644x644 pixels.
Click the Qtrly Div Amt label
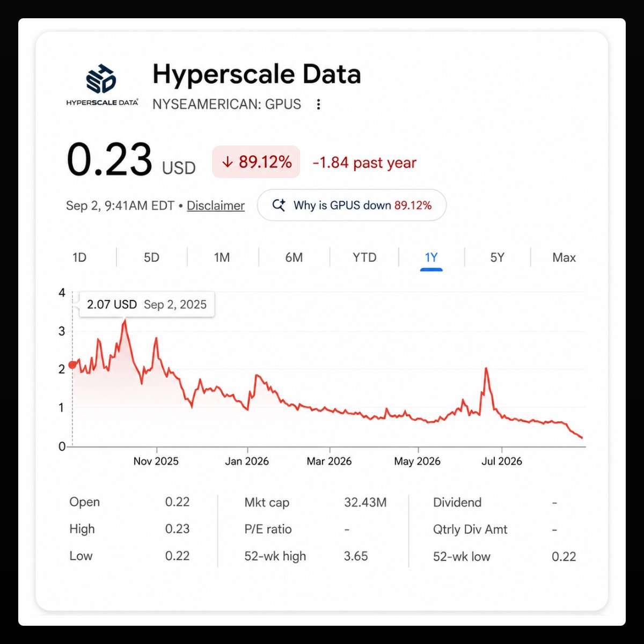[470, 530]
